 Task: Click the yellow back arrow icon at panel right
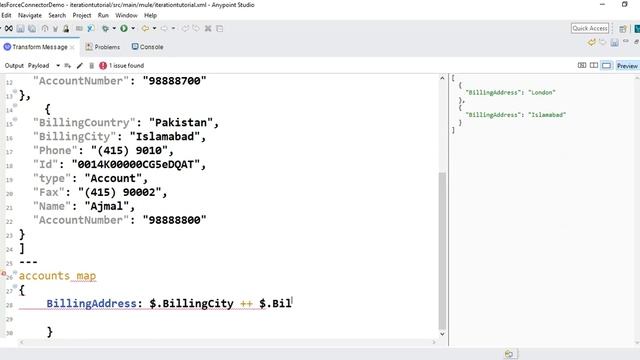[x=591, y=42]
